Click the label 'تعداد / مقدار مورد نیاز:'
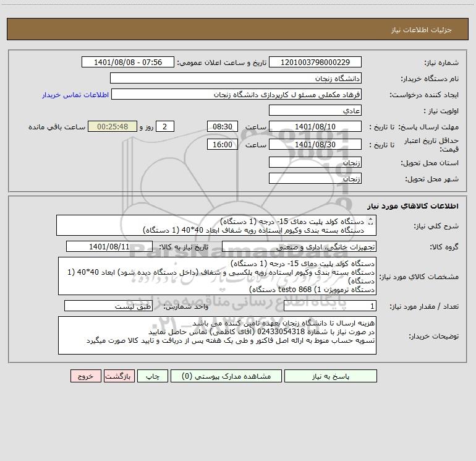 pos(424,306)
